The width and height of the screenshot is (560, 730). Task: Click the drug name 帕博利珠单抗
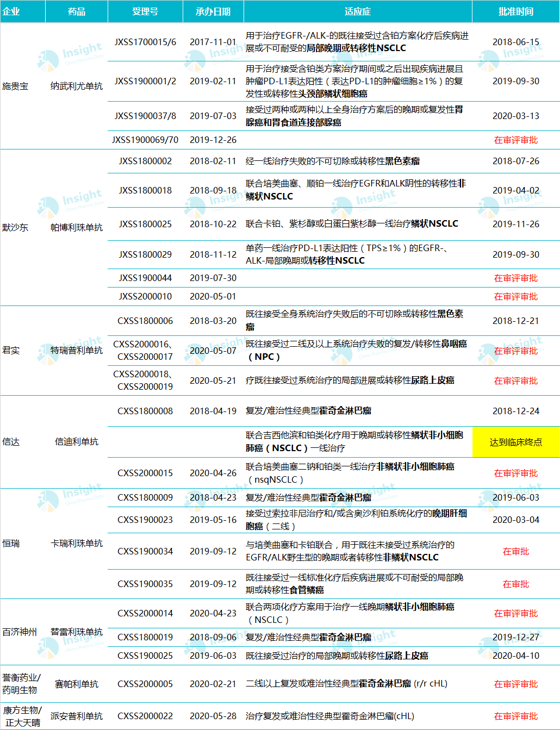coord(77,227)
